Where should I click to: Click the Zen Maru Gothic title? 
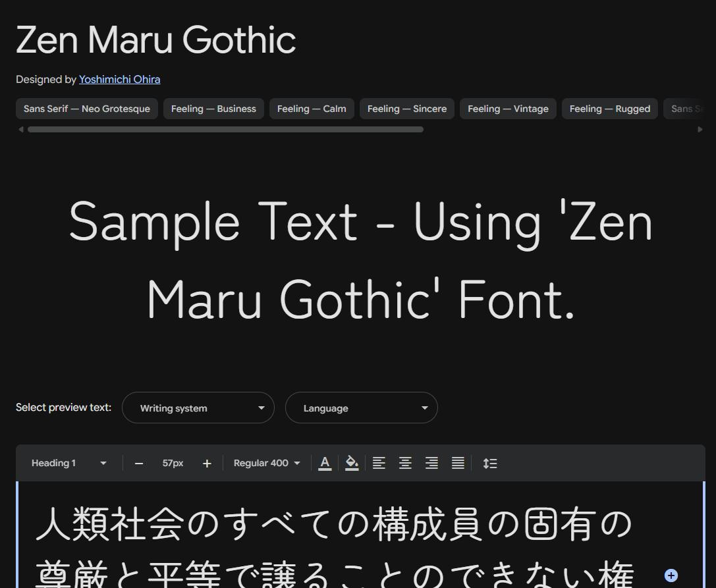156,40
